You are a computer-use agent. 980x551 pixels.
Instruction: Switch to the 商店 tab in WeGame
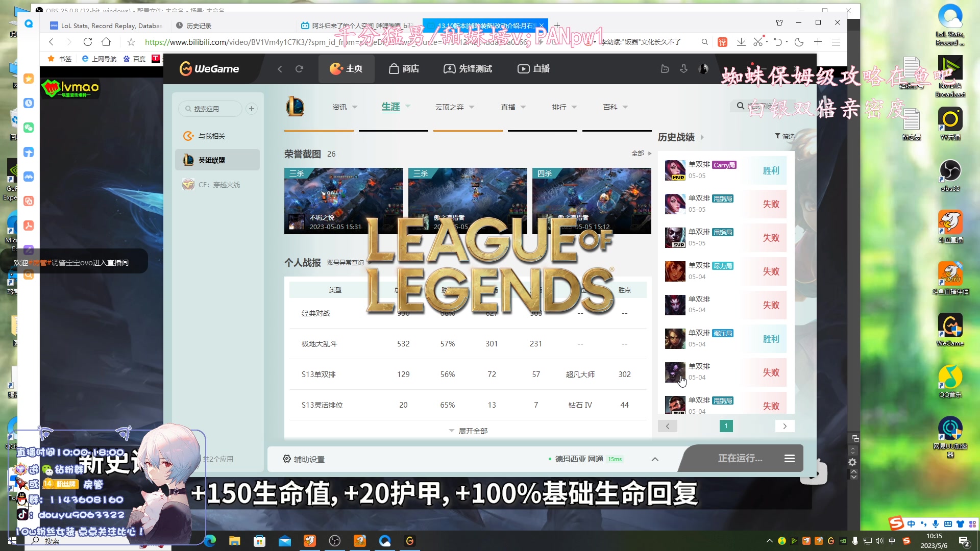click(404, 68)
